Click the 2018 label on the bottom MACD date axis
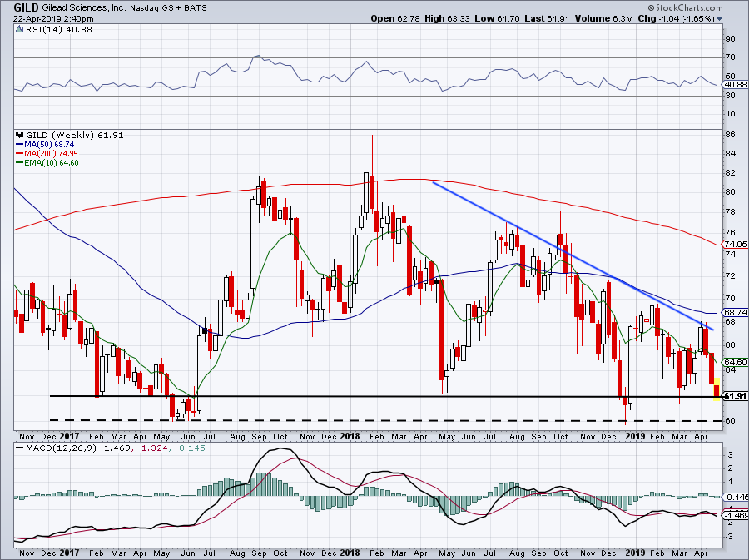Viewport: 749px width, 560px height. (x=350, y=553)
